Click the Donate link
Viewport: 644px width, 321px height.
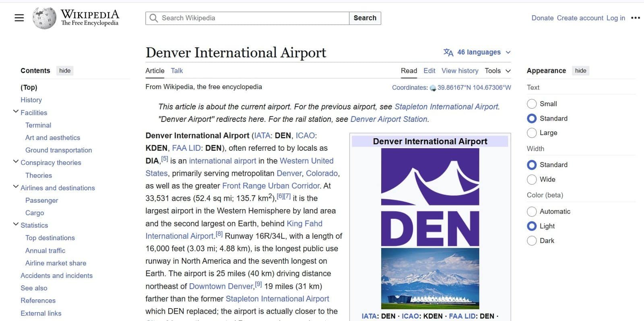[543, 18]
